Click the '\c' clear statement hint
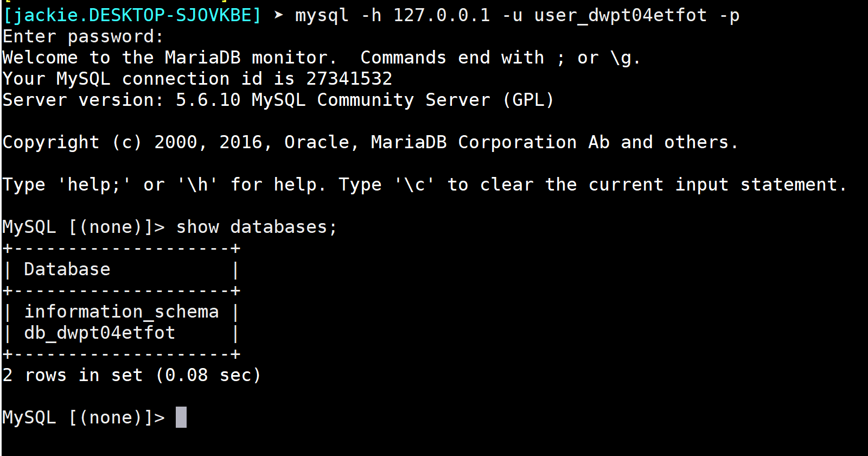Screen dimensions: 868x456 click(414, 185)
